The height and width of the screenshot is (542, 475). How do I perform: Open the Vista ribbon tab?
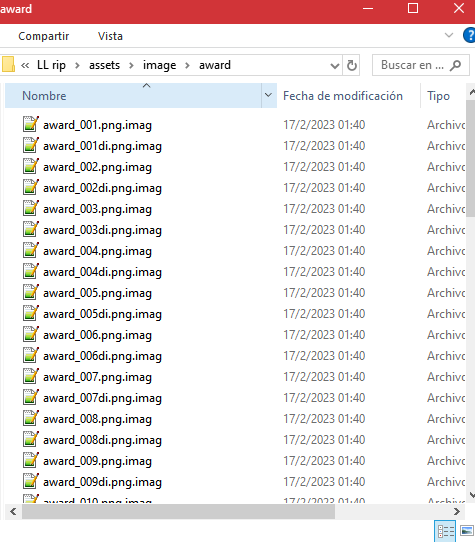click(x=110, y=36)
